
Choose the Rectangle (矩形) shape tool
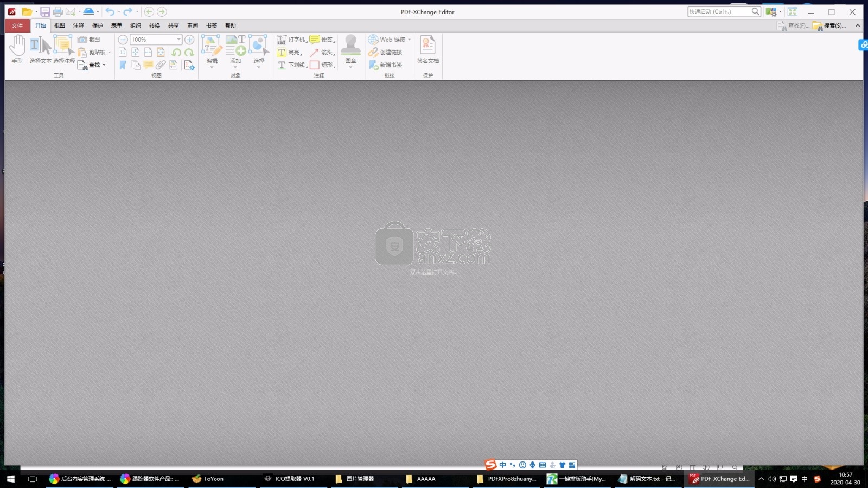coord(322,65)
